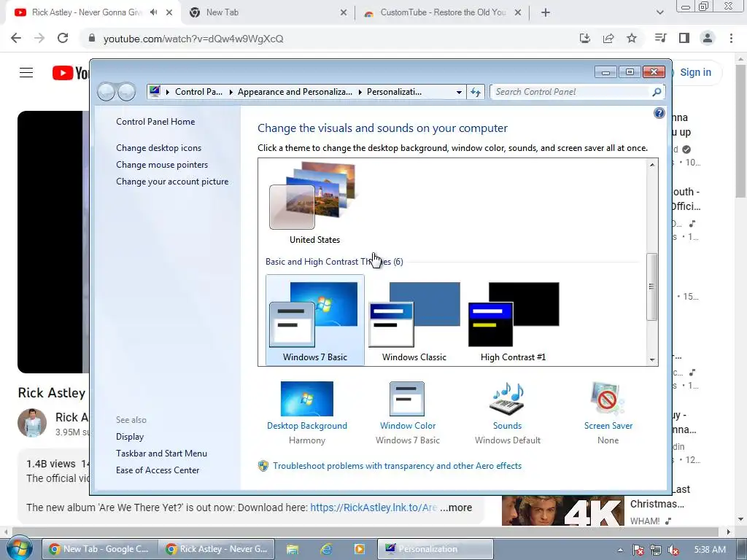Select the Windows Classic theme
The image size is (747, 560).
(414, 322)
